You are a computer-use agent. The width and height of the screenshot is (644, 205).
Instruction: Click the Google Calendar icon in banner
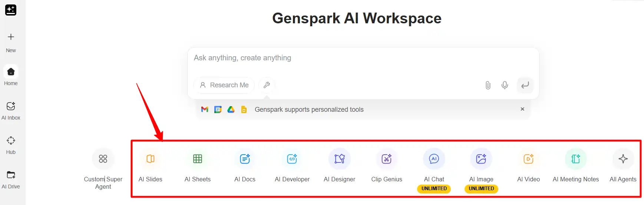218,110
